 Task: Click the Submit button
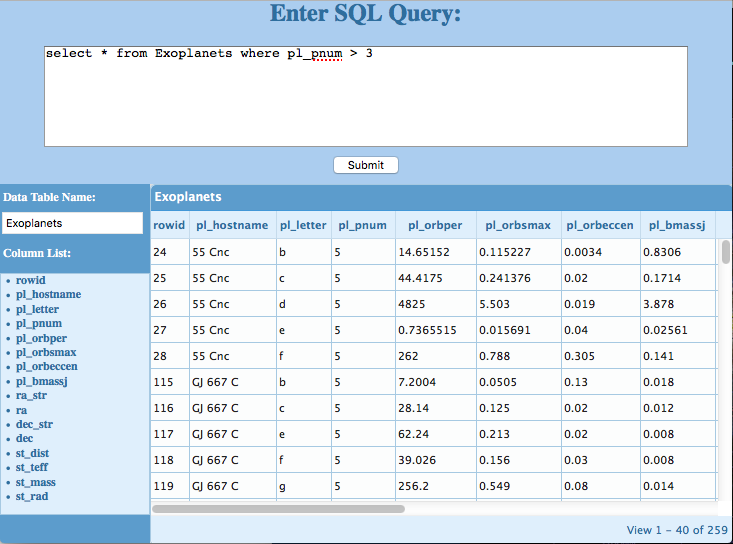(366, 165)
